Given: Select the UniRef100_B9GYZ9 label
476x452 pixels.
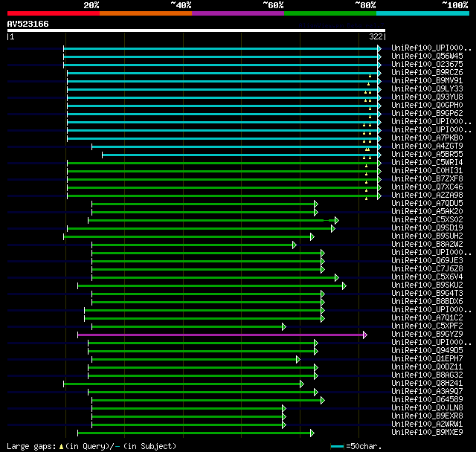Looking at the screenshot, I should [x=427, y=335].
